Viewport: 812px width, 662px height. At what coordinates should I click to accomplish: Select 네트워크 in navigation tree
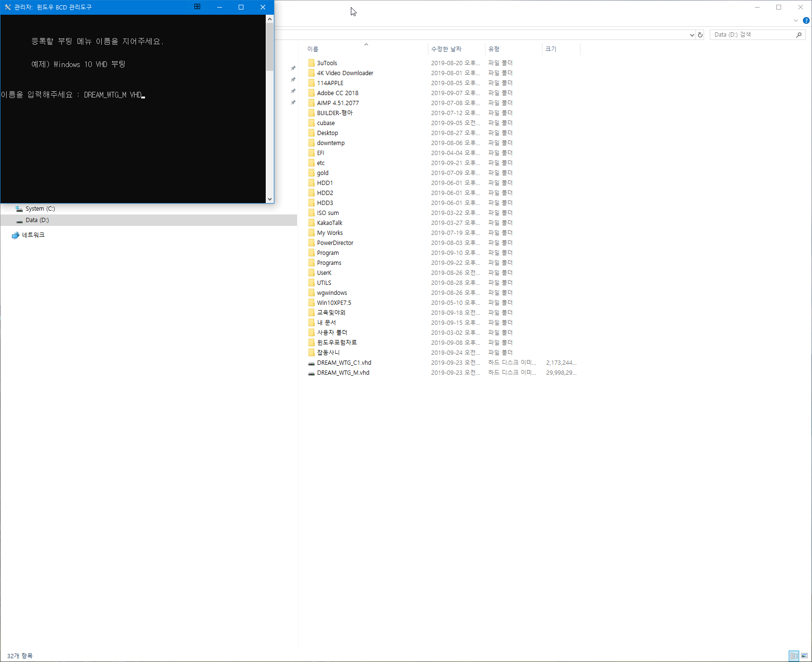tap(33, 235)
